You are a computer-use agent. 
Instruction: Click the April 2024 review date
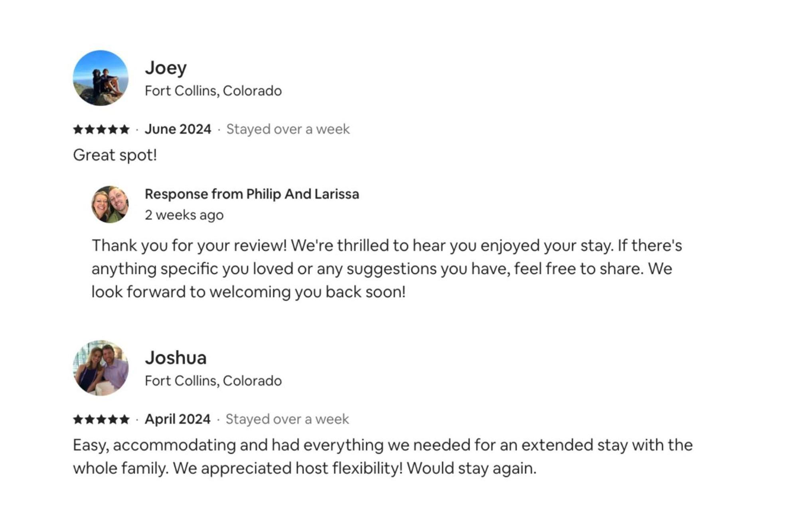[x=178, y=419]
